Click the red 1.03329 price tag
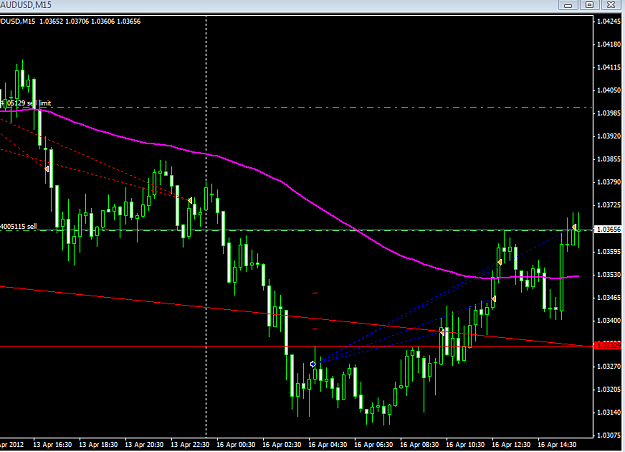 pos(608,346)
